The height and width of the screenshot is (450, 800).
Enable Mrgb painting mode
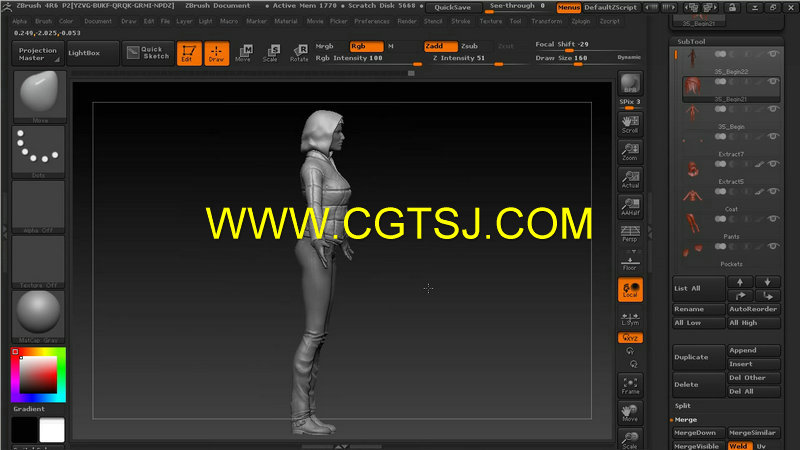point(324,46)
